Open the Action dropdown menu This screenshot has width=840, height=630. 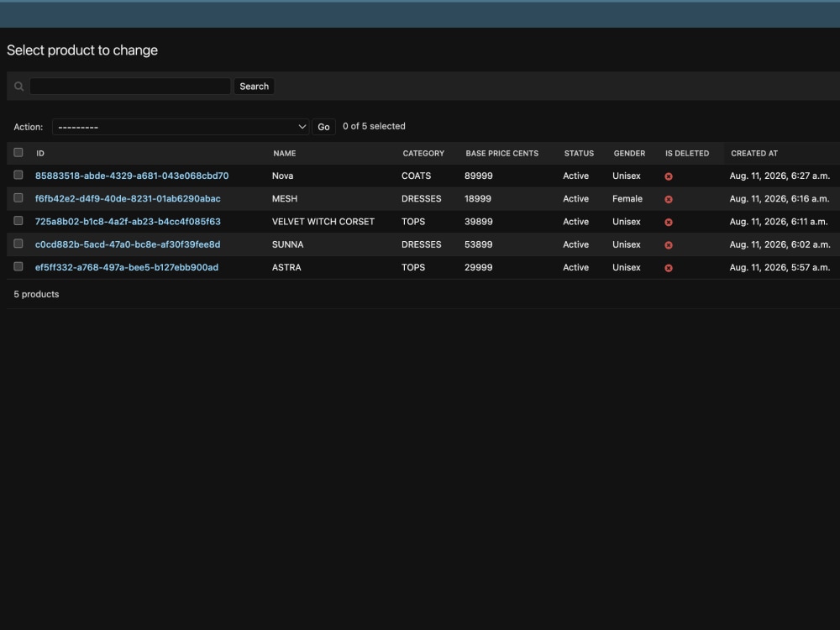click(x=181, y=127)
